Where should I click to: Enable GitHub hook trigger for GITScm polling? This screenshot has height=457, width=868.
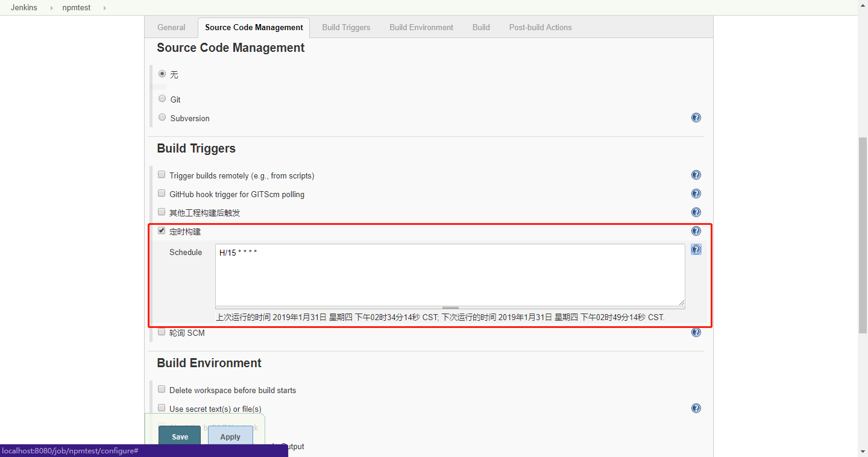pos(162,193)
